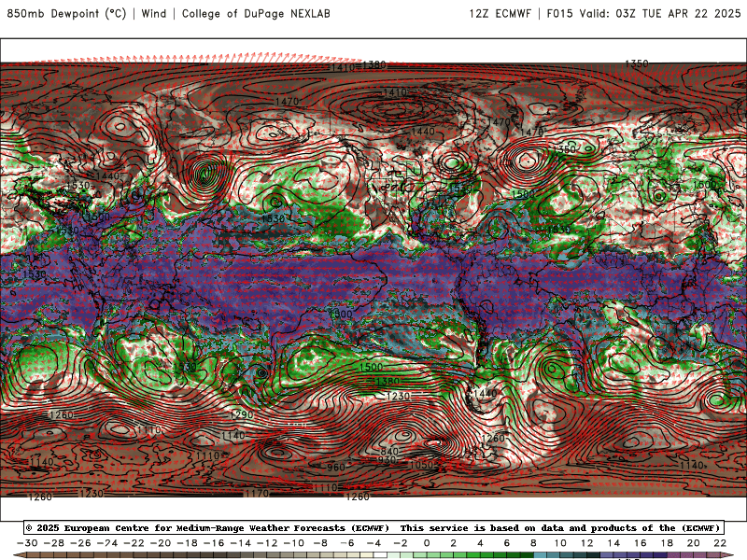The image size is (747, 560).
Task: Click the -8 legend scale value
Action: [x=320, y=543]
